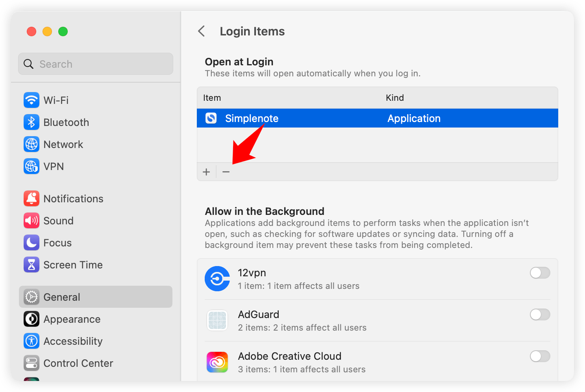The height and width of the screenshot is (392, 585).
Task: Click the Screen Time hourglass icon
Action: click(x=31, y=264)
